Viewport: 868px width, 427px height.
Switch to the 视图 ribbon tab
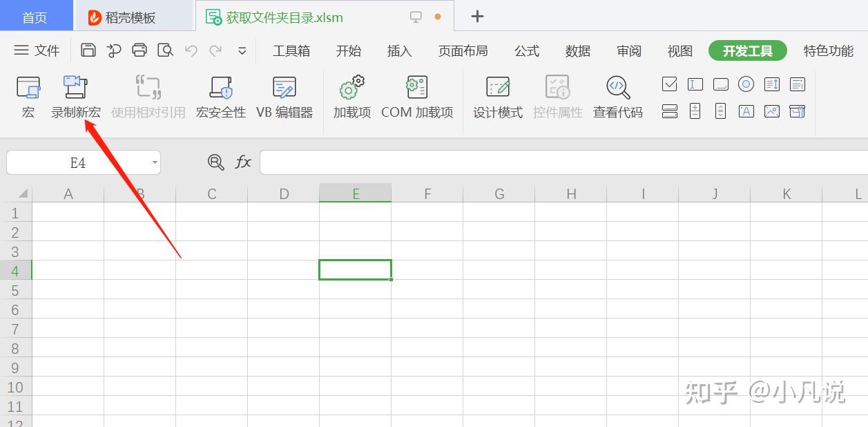680,50
